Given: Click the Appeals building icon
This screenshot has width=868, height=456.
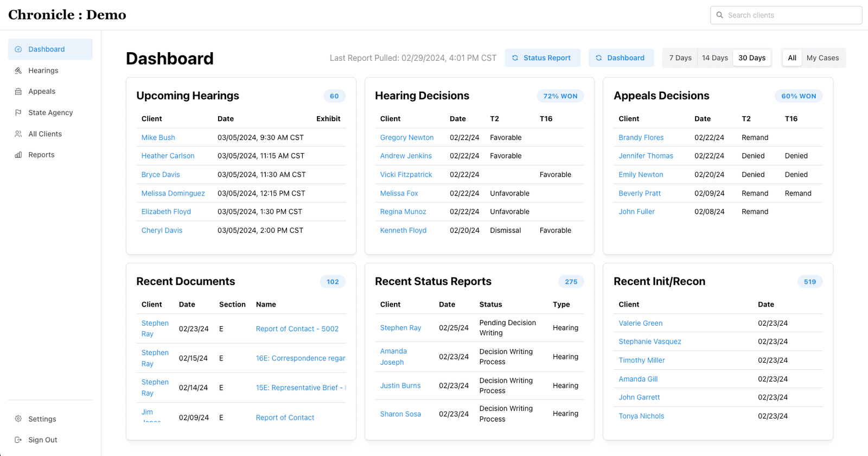Looking at the screenshot, I should (18, 92).
